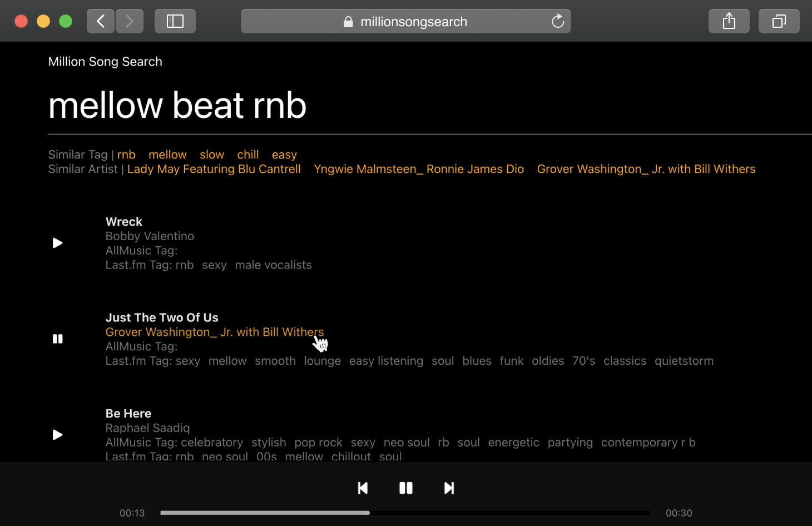The width and height of the screenshot is (812, 526).
Task: Click 'contemporary r b' AllMusic tag
Action: click(648, 443)
